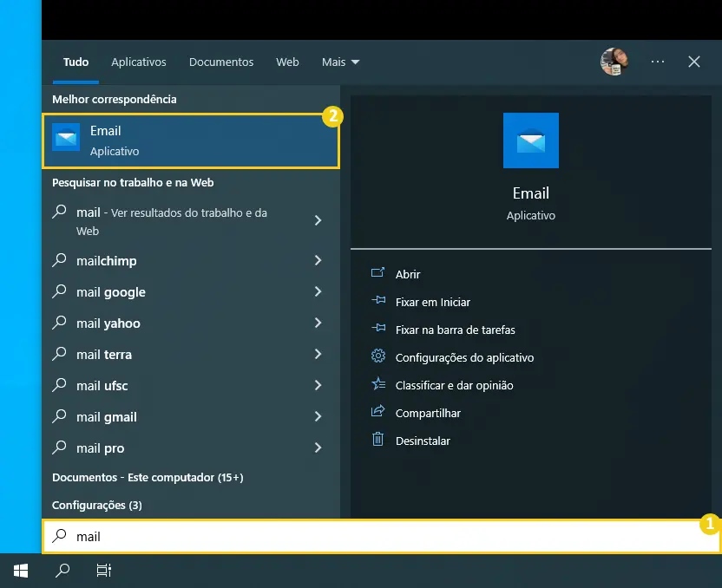722x588 pixels.
Task: Open Documentos - Este computador (15+) results
Action: click(148, 478)
